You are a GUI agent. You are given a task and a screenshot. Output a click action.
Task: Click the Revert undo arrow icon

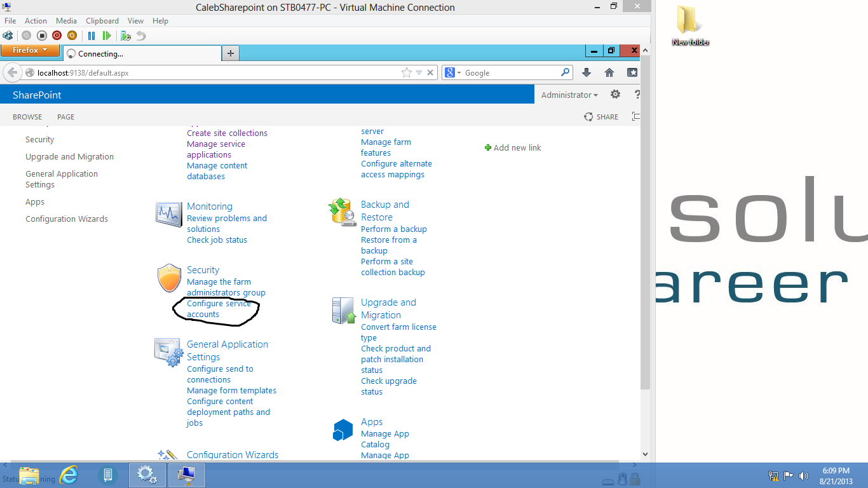[x=141, y=36]
